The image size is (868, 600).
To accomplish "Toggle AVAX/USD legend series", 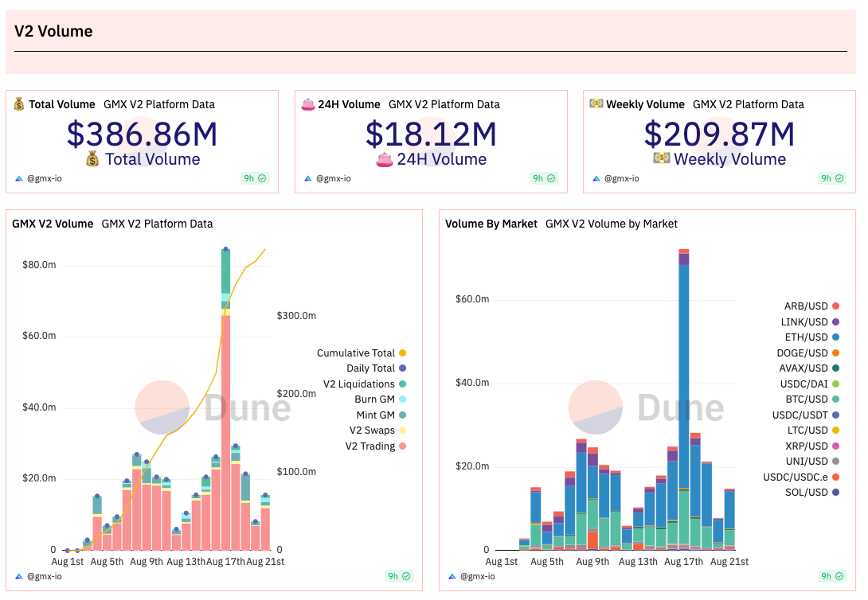I will (809, 368).
